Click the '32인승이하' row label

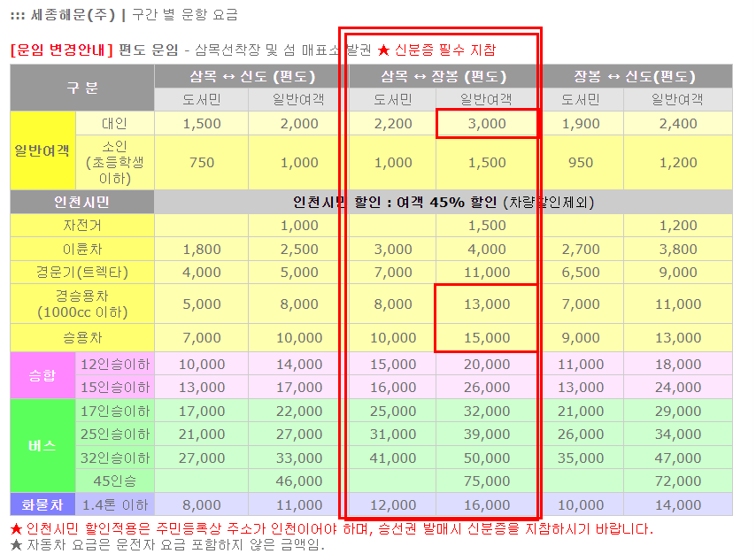click(x=115, y=458)
